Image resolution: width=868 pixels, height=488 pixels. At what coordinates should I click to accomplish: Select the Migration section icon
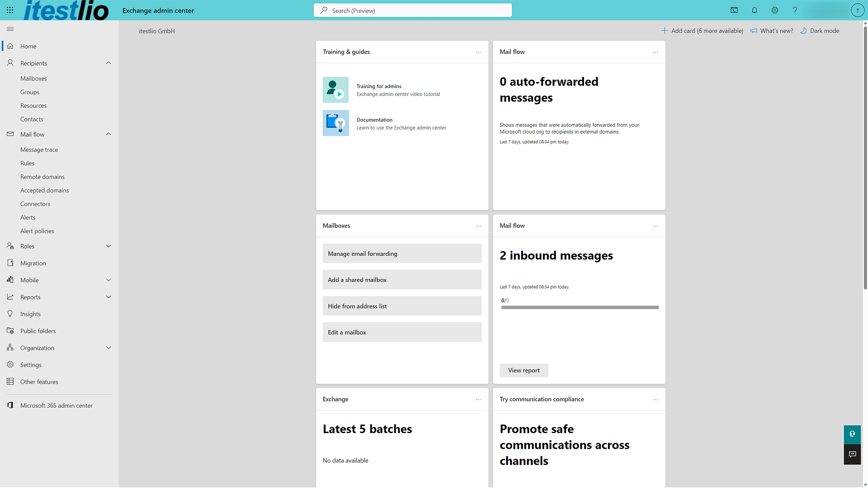pyautogui.click(x=10, y=263)
